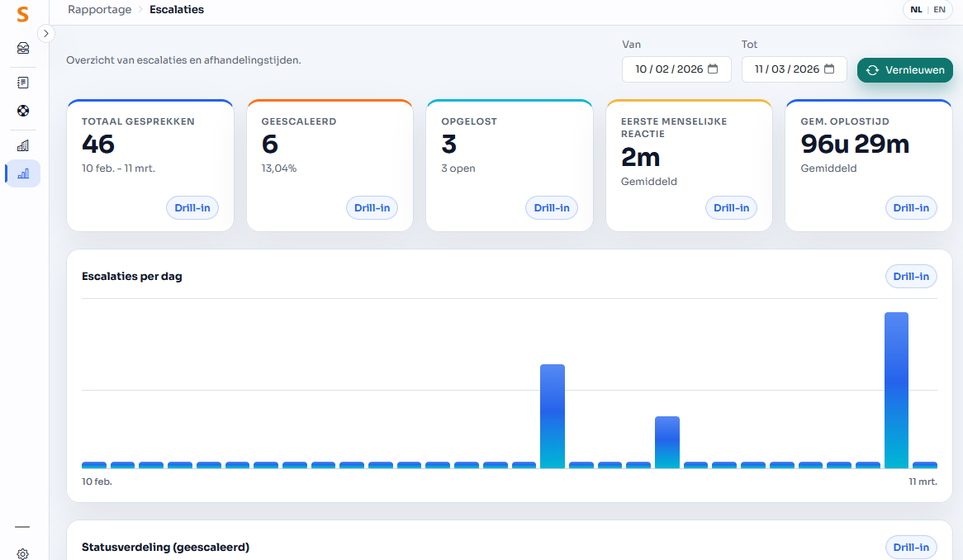Go to Rapportage breadcrumb
The image size is (963, 560).
pyautogui.click(x=99, y=10)
